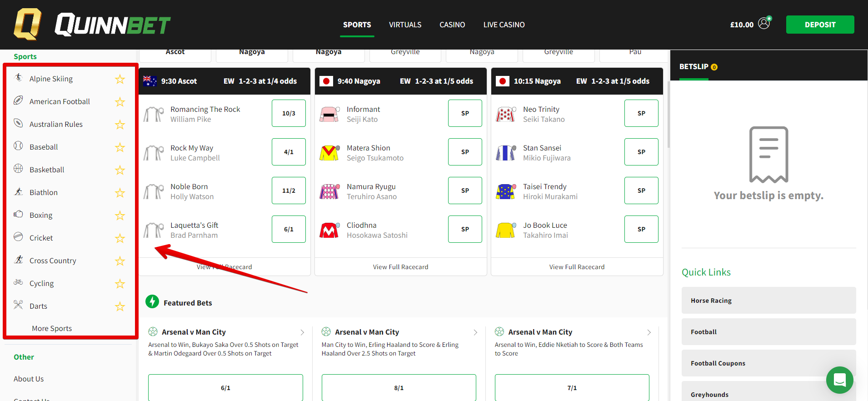
Task: Select SP odds for Neo Trinity
Action: point(641,113)
